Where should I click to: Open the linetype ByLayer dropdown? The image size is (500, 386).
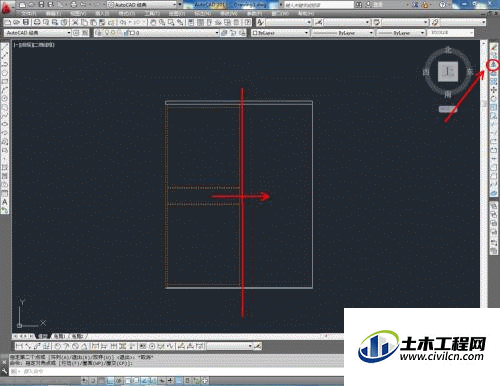[x=342, y=33]
